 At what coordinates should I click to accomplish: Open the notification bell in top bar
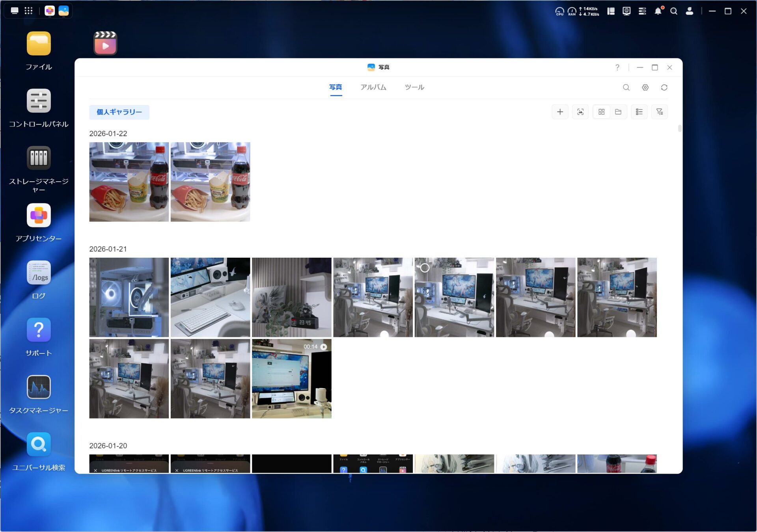(x=658, y=11)
